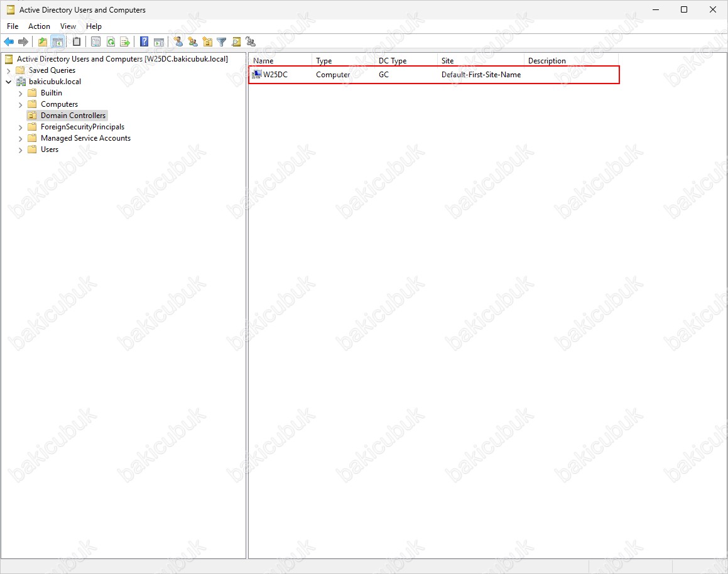
Task: Click W25DC computer icon in list
Action: (257, 74)
